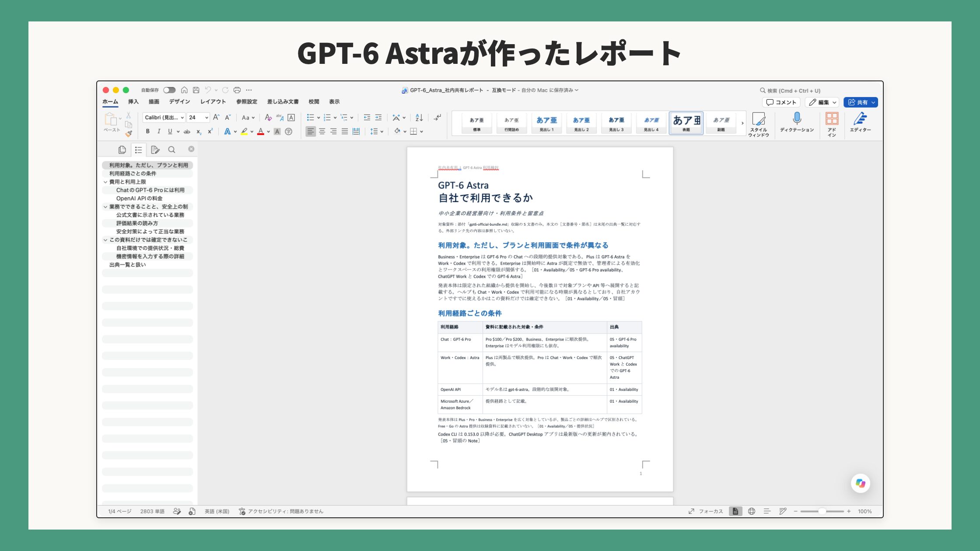Click the numbered list icon
The height and width of the screenshot is (551, 980).
click(x=327, y=118)
